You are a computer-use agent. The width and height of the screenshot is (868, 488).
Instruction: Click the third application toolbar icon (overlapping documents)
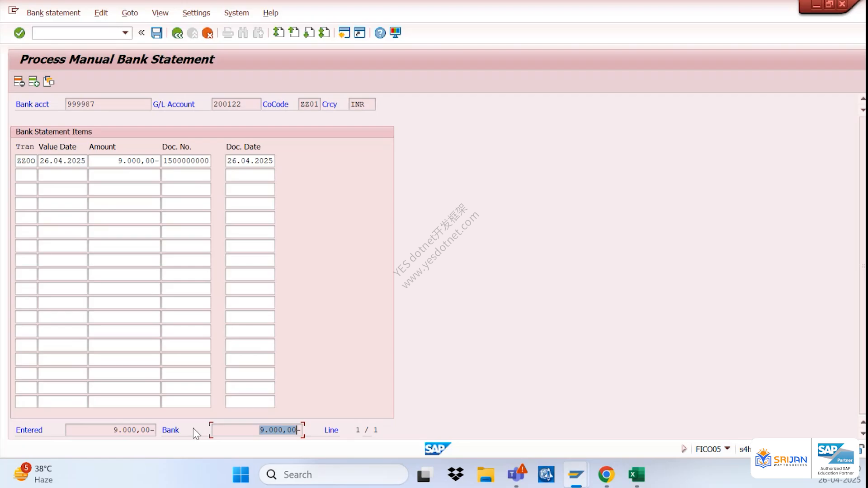49,81
